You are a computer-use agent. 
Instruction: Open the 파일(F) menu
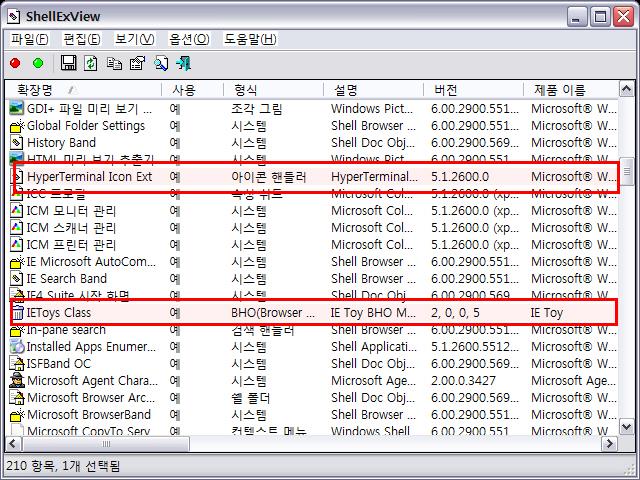coord(29,39)
